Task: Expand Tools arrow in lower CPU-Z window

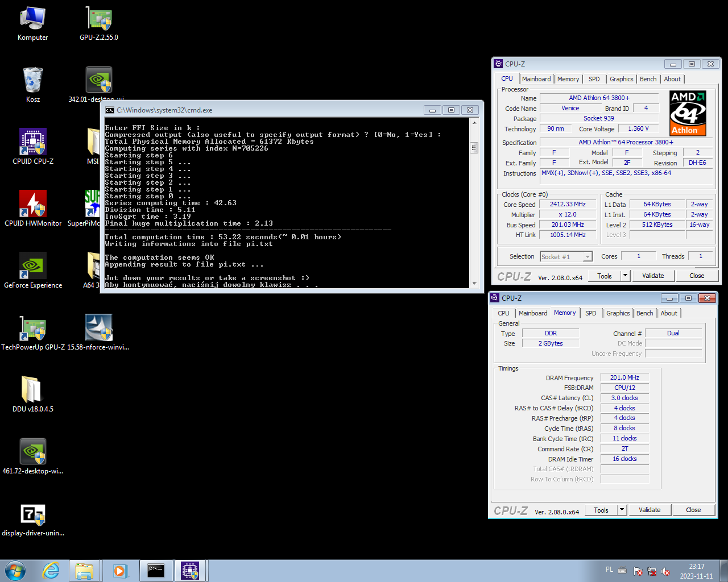Action: (622, 510)
